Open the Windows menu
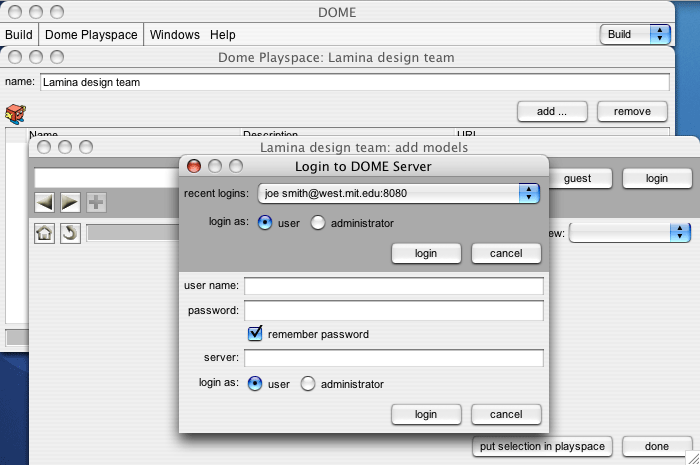Image resolution: width=700 pixels, height=465 pixels. tap(175, 35)
